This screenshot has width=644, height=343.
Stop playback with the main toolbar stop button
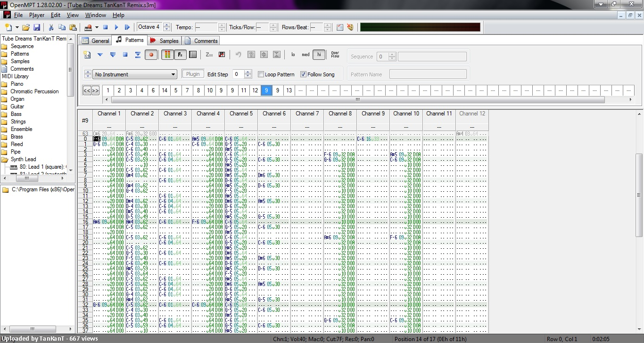click(x=106, y=27)
